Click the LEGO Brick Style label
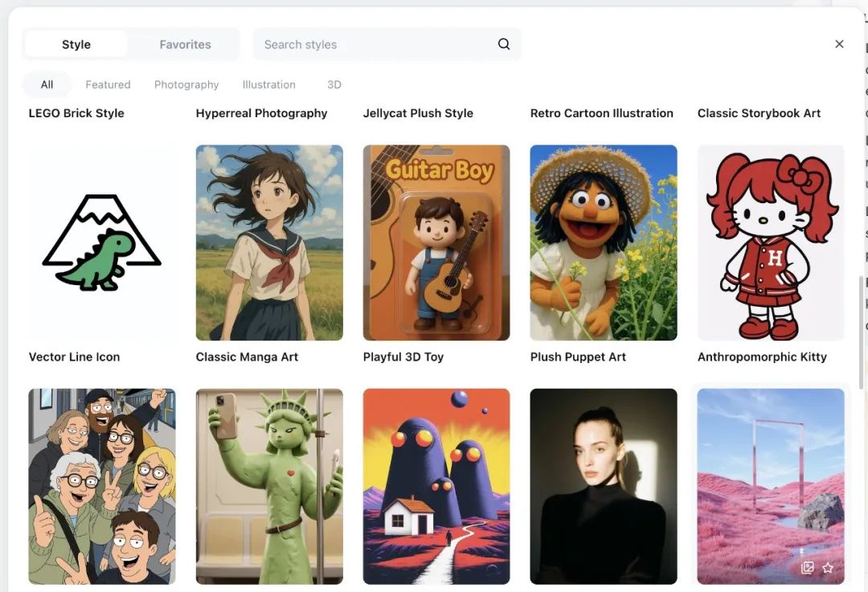 tap(76, 113)
